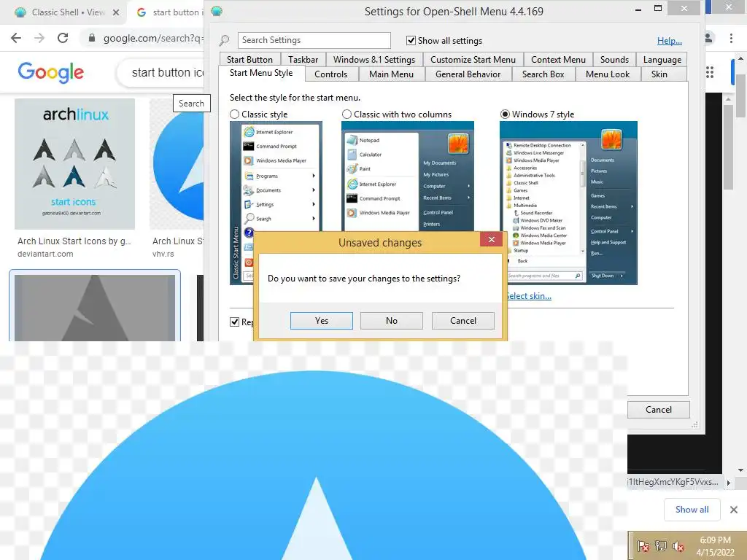Viewport: 747px width, 560px height.
Task: Click muted volume tray icon
Action: point(678,546)
